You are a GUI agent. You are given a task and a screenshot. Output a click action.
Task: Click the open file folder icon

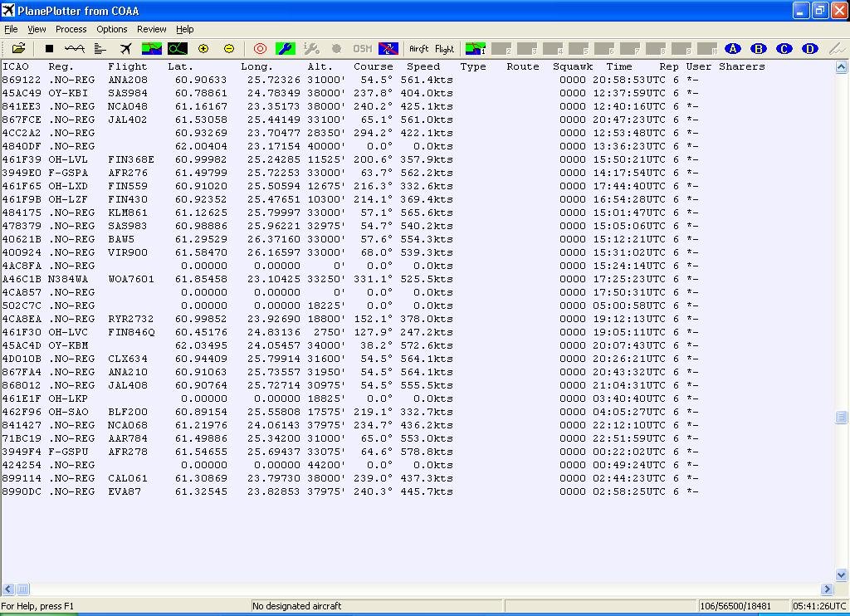tap(18, 49)
